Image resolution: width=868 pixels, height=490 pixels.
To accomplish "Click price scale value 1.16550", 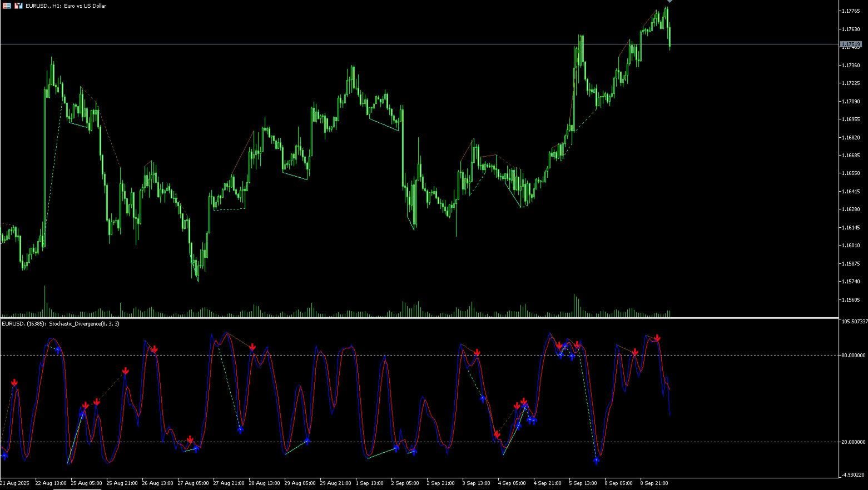I will [852, 173].
